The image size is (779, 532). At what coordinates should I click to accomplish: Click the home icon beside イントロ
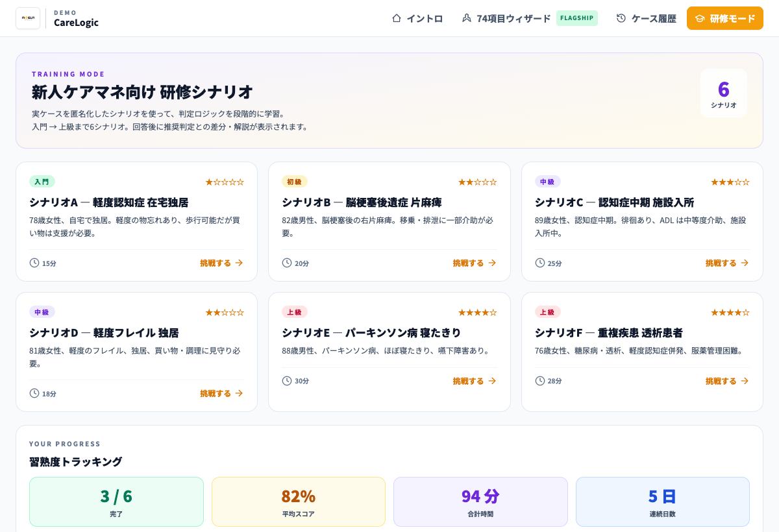pos(397,18)
